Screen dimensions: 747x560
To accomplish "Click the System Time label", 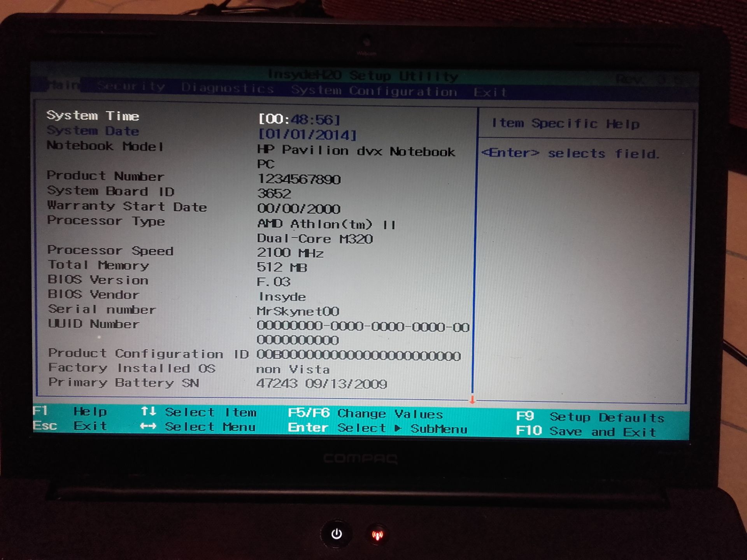I will (93, 115).
